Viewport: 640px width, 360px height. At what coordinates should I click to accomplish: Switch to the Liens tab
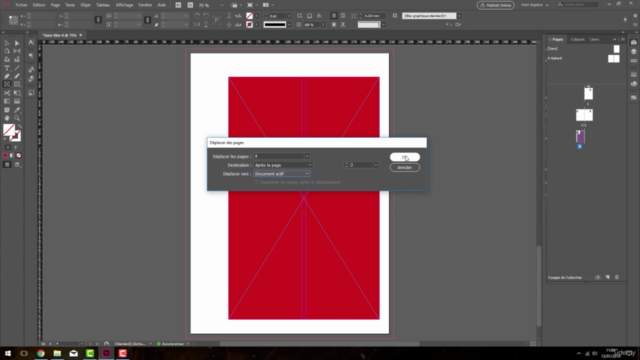click(594, 40)
